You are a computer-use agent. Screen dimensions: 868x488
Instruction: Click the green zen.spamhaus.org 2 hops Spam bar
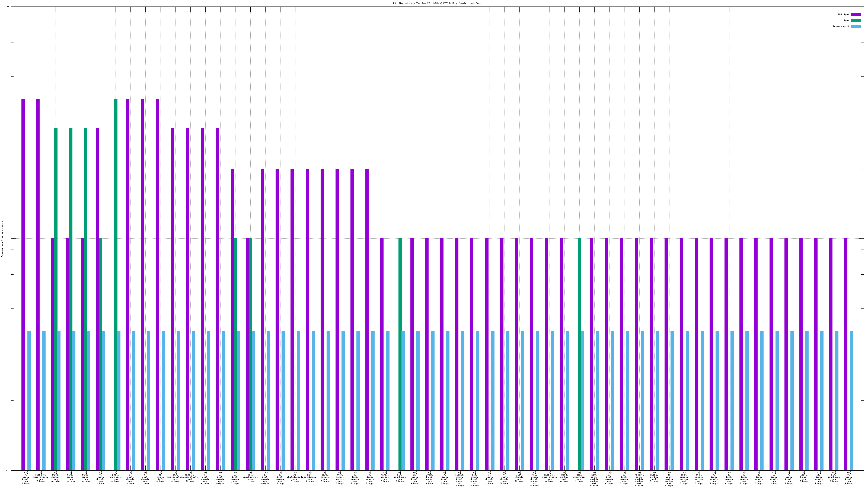(579, 354)
